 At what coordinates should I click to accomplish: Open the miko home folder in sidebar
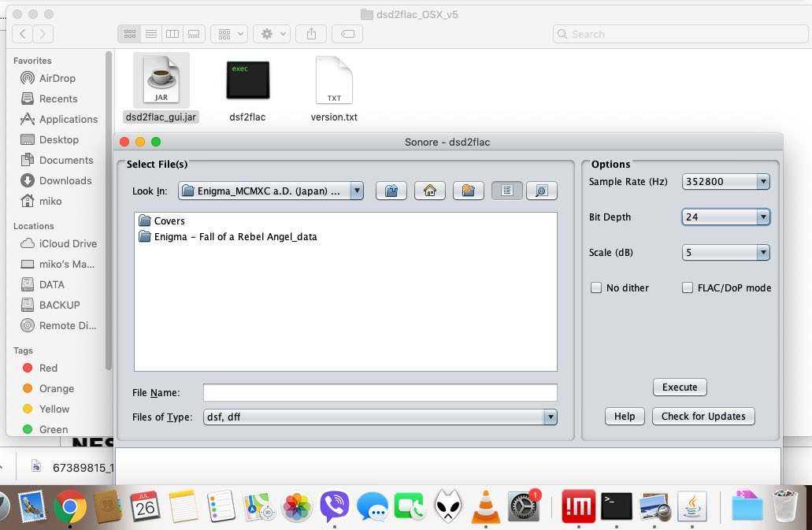click(40, 202)
